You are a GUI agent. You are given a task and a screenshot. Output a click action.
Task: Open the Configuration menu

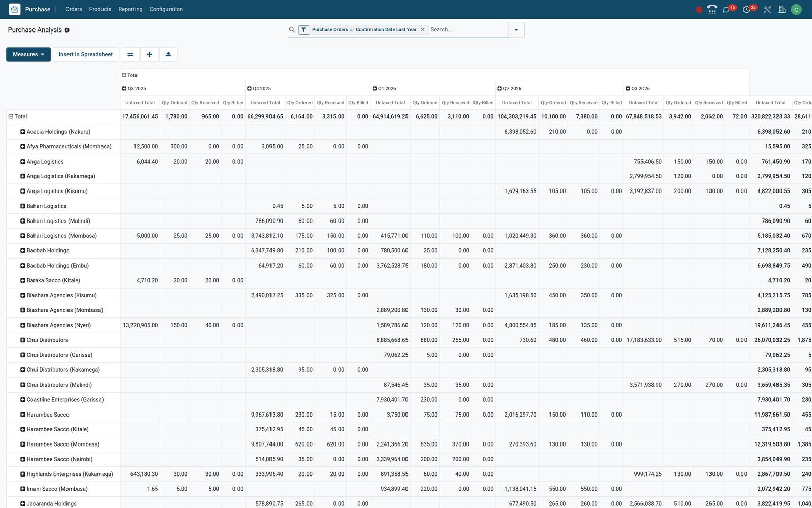166,9
